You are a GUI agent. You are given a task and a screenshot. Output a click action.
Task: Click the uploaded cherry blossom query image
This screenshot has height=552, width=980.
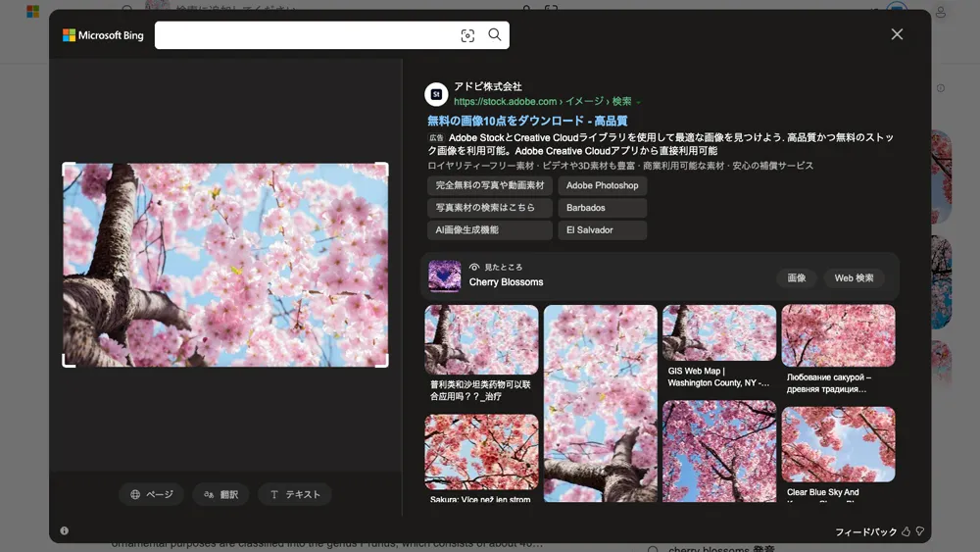click(x=225, y=265)
